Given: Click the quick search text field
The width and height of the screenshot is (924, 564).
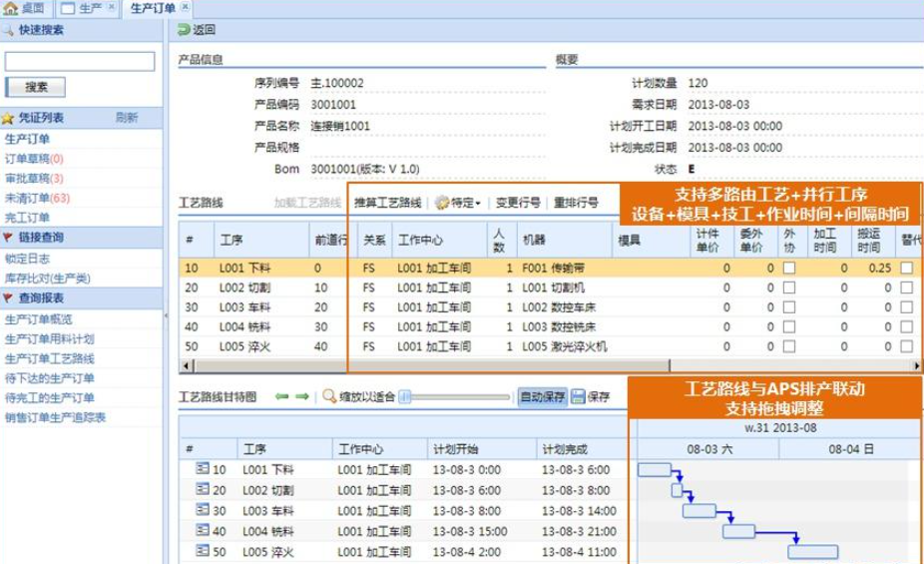Looking at the screenshot, I should [x=80, y=61].
